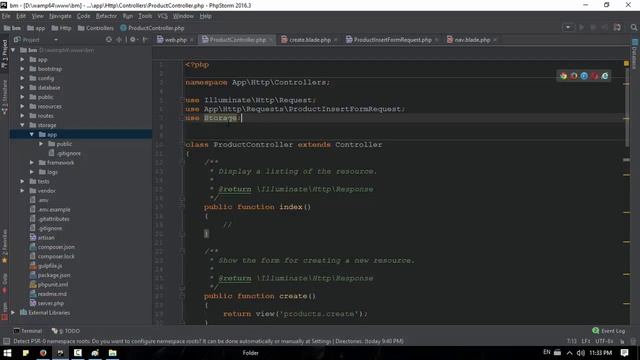Click Collapse All icon in Project panel

click(119, 40)
